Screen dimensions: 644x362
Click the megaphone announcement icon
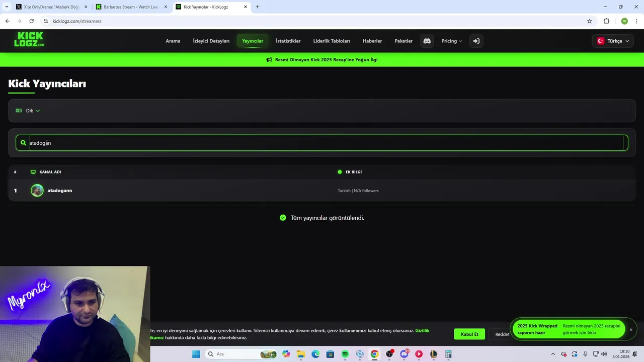tap(269, 60)
